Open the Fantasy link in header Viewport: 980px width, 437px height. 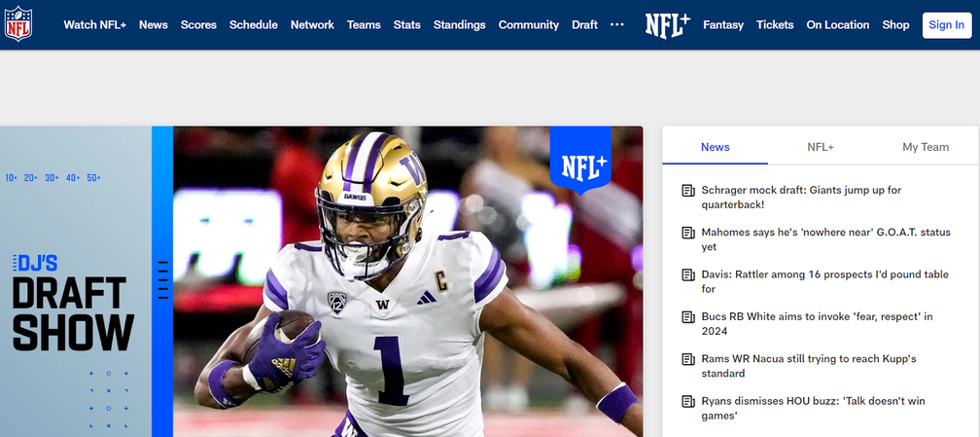(x=722, y=24)
